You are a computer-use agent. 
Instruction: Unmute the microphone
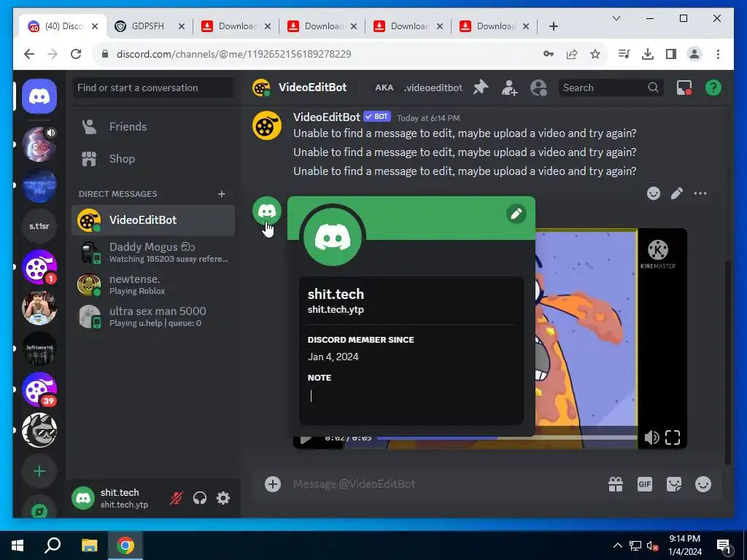tap(177, 498)
